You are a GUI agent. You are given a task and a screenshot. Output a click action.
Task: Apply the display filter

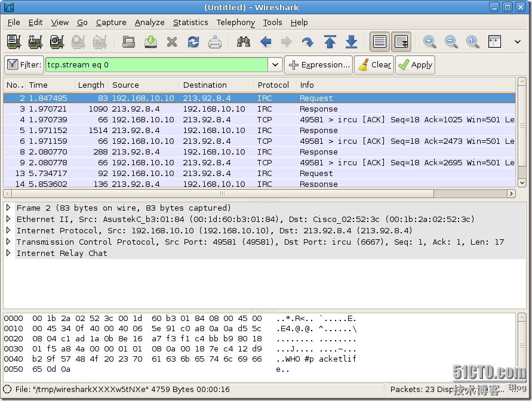(415, 64)
